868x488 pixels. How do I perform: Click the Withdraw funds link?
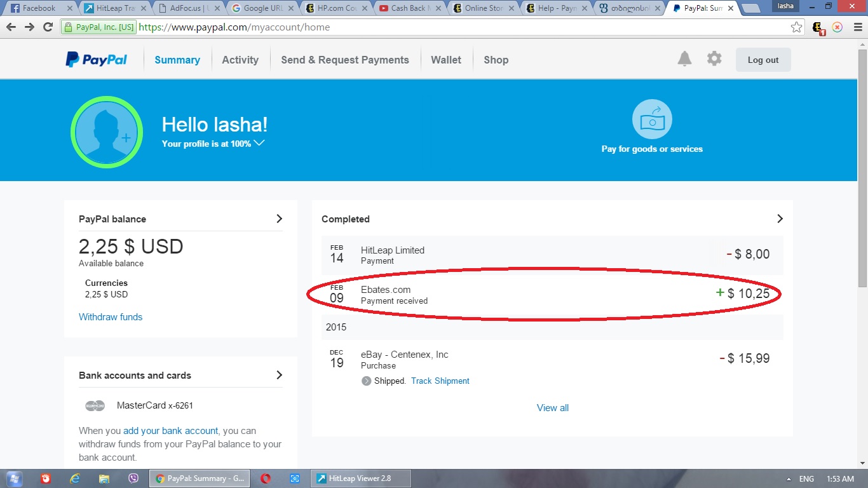click(x=111, y=317)
